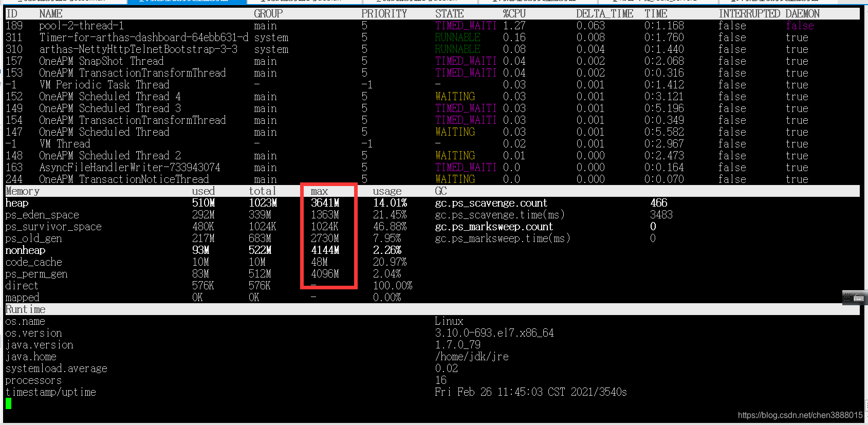This screenshot has width=868, height=425.
Task: Click the GC section header
Action: tap(441, 191)
